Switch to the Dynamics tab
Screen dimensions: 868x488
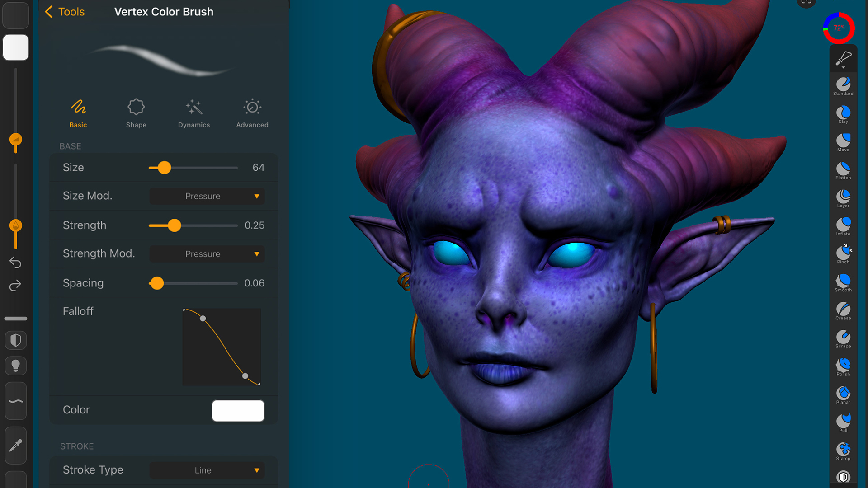[x=193, y=113]
